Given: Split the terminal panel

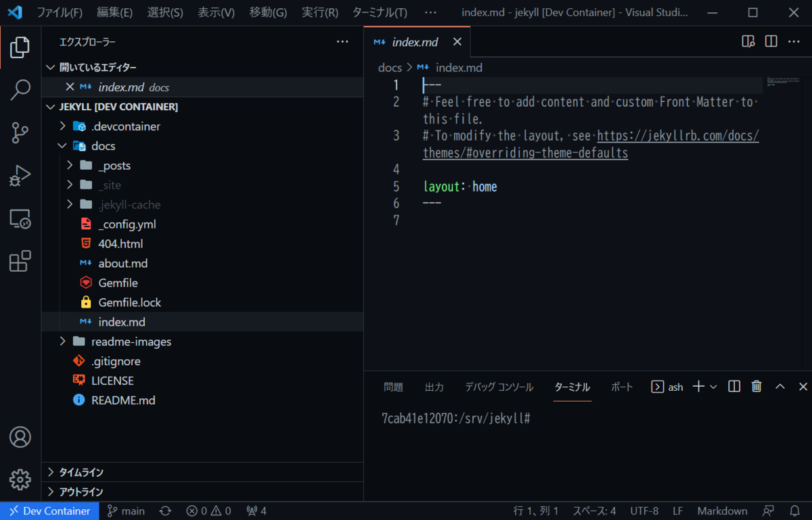Looking at the screenshot, I should pos(734,387).
